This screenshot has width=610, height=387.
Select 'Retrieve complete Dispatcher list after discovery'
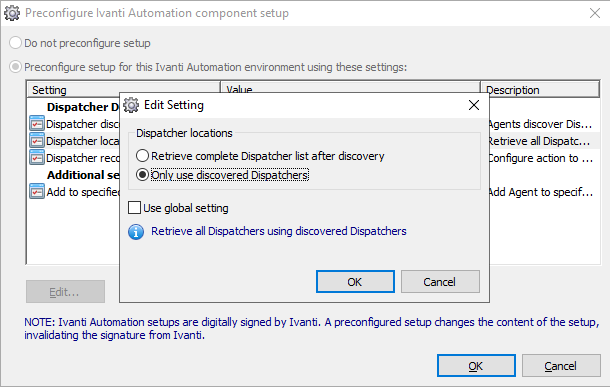point(260,156)
